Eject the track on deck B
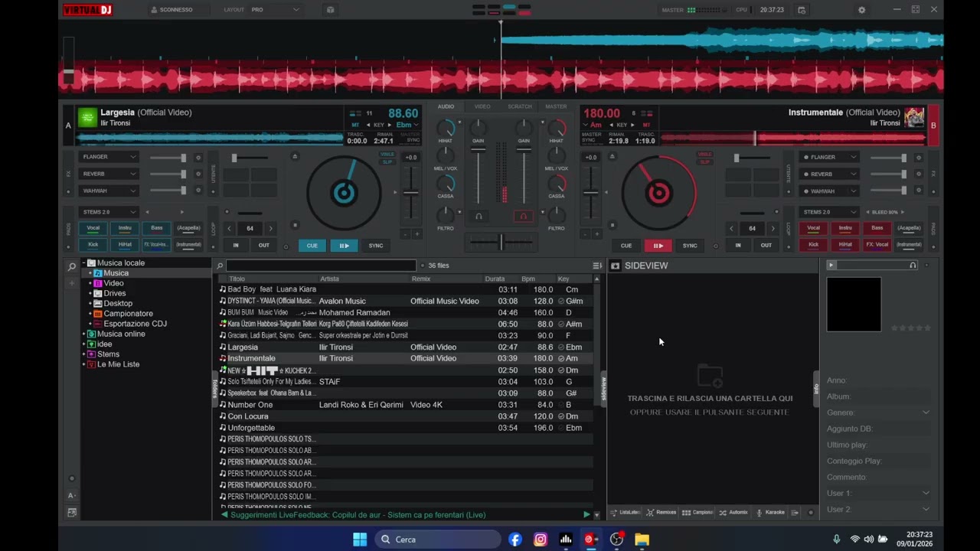 coord(612,156)
